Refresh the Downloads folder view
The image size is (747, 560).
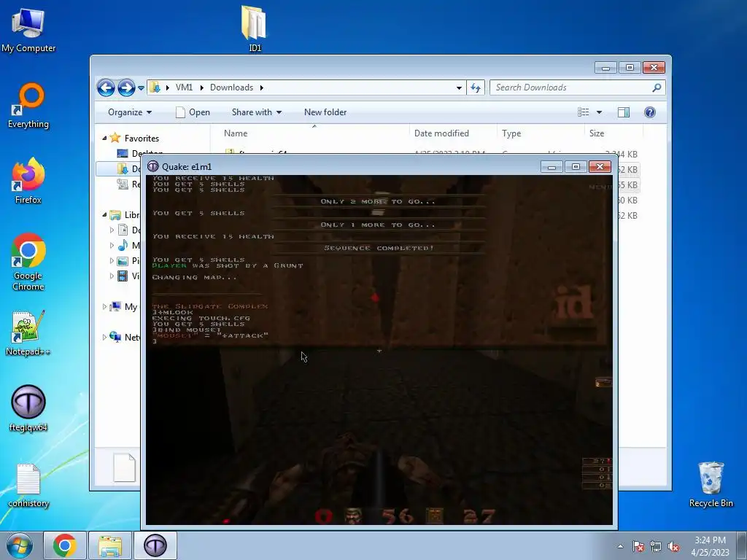(x=476, y=87)
